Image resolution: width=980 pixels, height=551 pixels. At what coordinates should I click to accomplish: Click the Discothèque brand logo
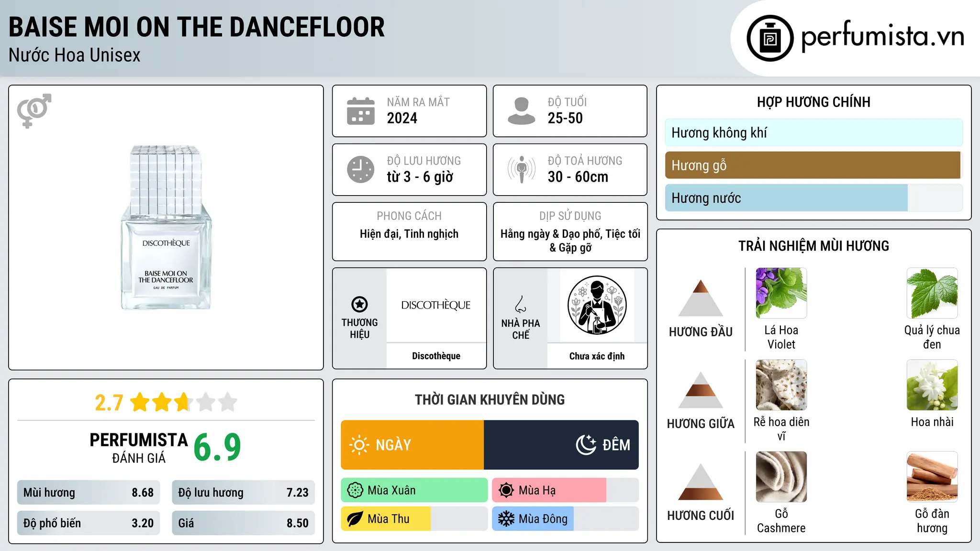pyautogui.click(x=436, y=305)
